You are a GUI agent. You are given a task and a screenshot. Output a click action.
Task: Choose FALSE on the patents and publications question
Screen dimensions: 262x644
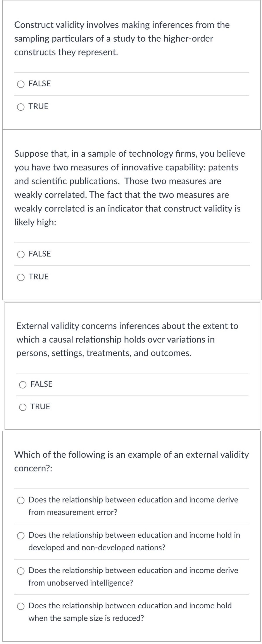tap(21, 254)
